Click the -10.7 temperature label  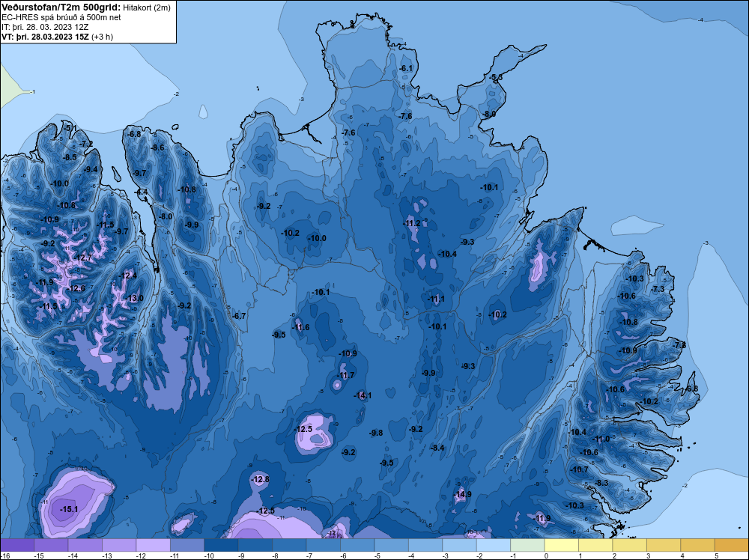pyautogui.click(x=580, y=469)
